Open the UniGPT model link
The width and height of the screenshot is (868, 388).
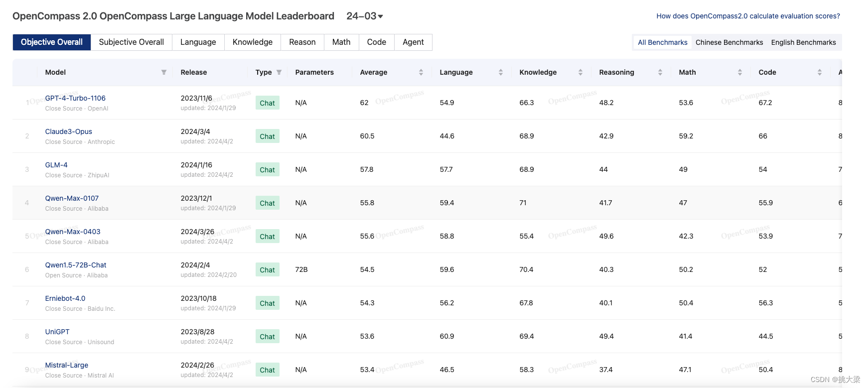(57, 332)
